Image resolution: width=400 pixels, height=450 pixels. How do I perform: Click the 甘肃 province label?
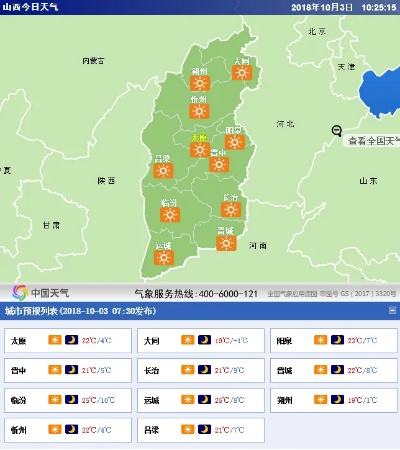pyautogui.click(x=51, y=225)
